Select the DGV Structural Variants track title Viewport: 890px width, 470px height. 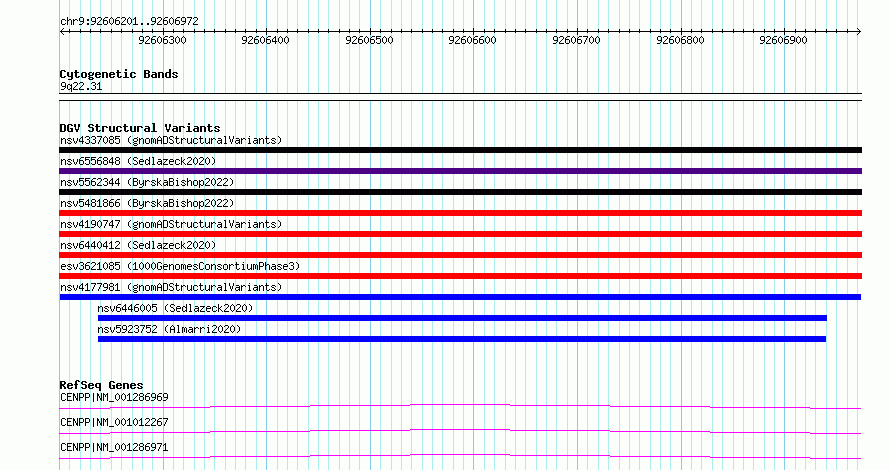[140, 128]
